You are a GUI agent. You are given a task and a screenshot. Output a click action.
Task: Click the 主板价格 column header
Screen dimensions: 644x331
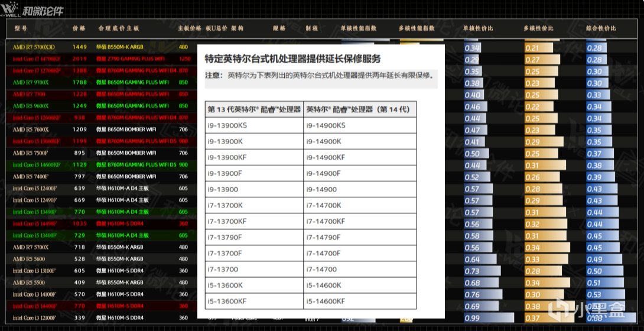pyautogui.click(x=190, y=28)
